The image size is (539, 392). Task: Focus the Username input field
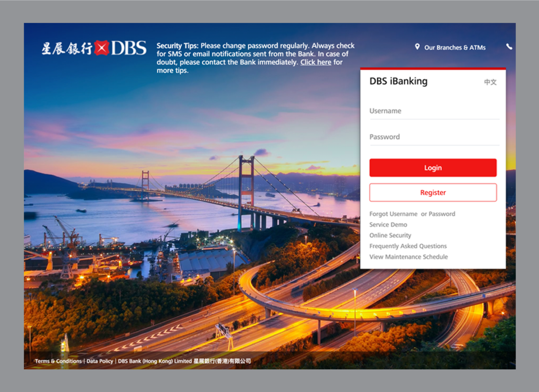pos(434,111)
